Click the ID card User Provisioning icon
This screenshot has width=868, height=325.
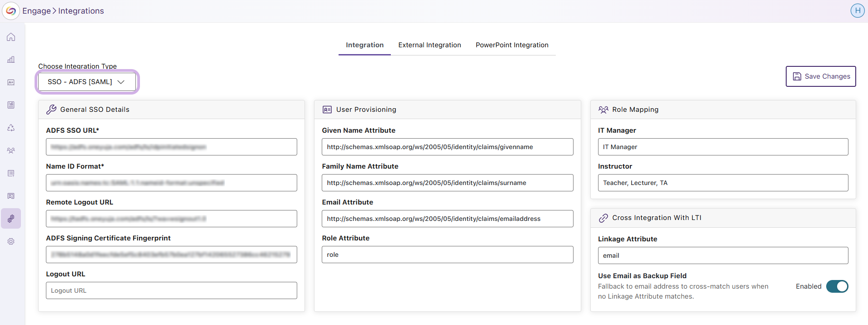[327, 110]
